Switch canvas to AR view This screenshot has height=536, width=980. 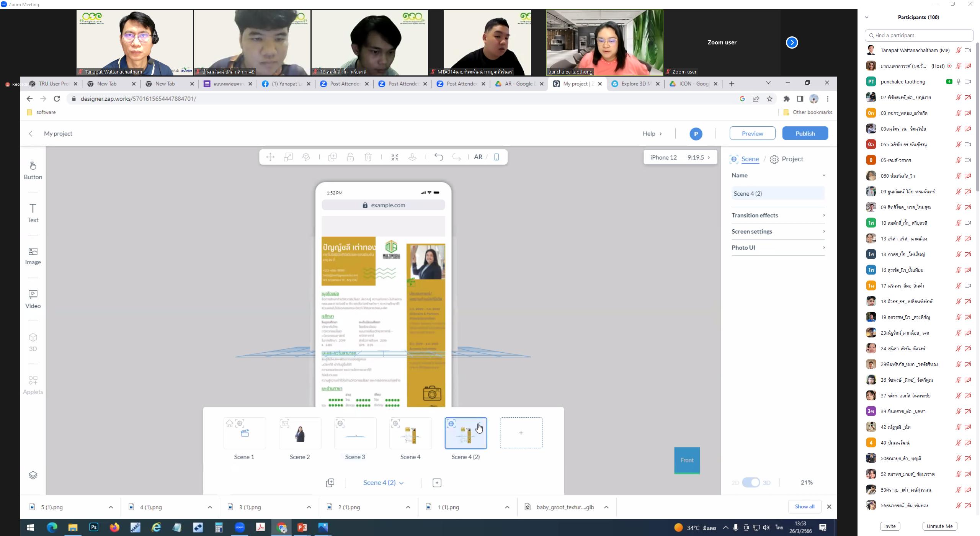(x=478, y=157)
